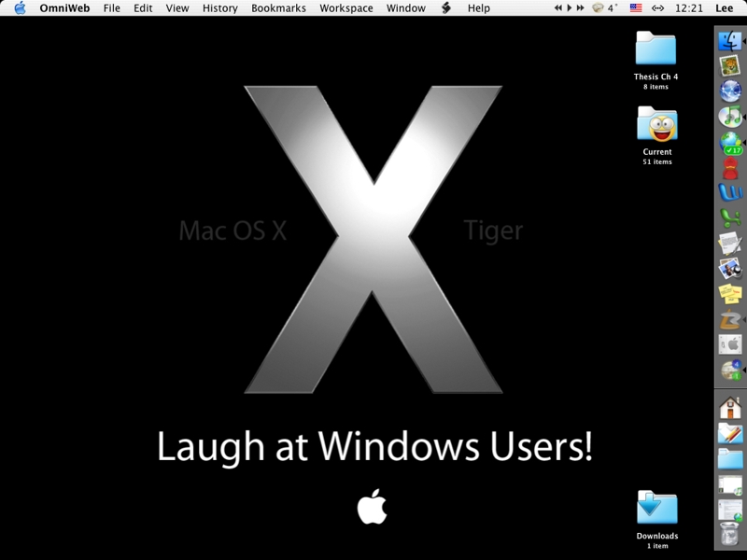The height and width of the screenshot is (560, 747).
Task: Select the Downloads folder on desktop
Action: [656, 508]
